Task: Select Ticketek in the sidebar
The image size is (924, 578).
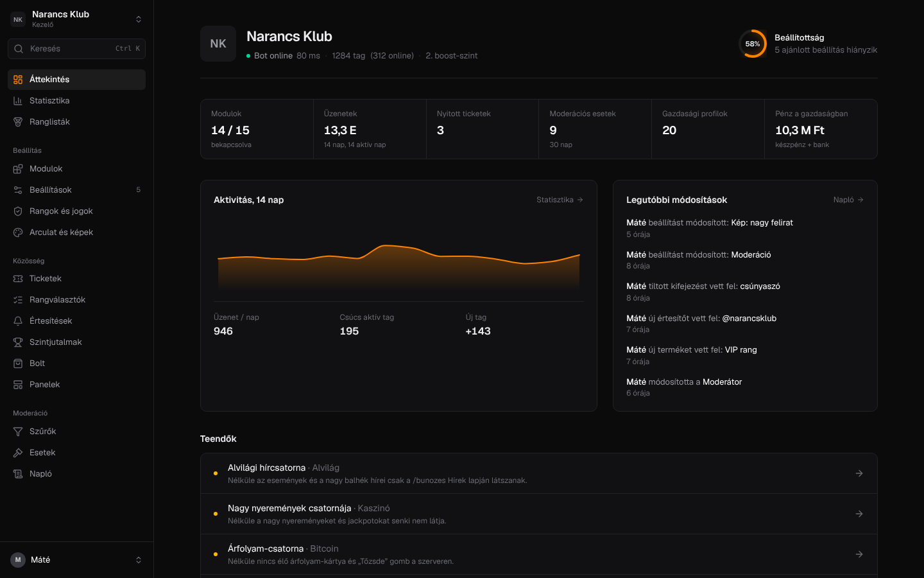Action: pos(77,279)
